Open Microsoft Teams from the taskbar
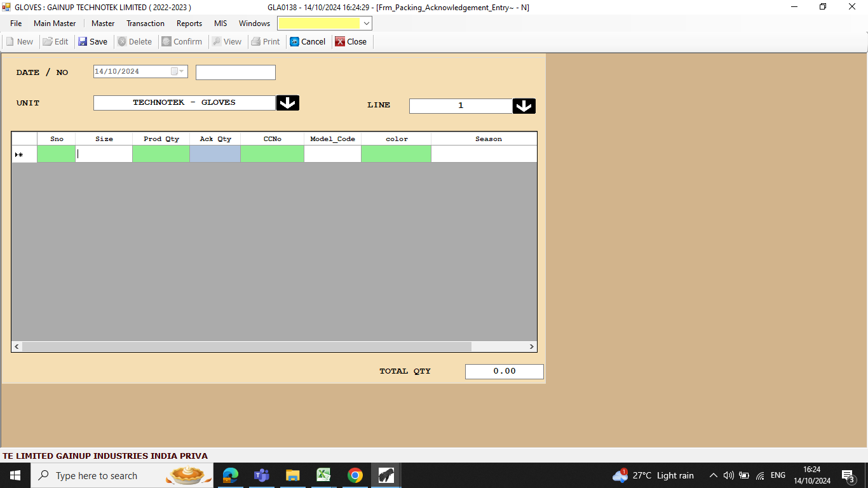Viewport: 868px width, 488px height. 261,475
